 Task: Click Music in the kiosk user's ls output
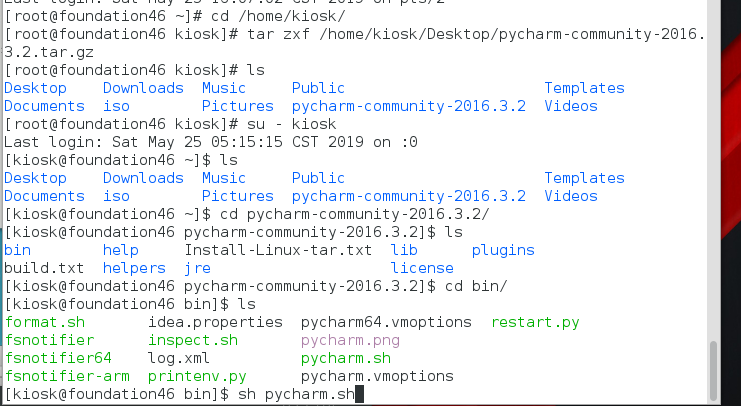(x=224, y=178)
